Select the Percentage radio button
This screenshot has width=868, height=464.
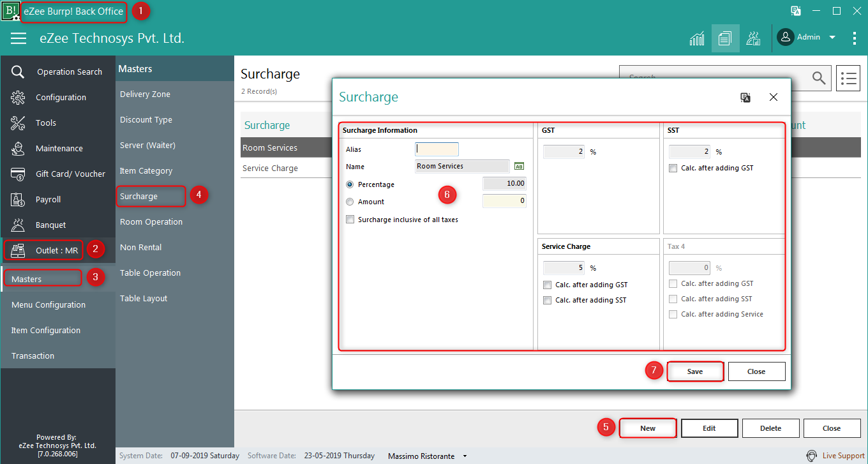point(350,184)
